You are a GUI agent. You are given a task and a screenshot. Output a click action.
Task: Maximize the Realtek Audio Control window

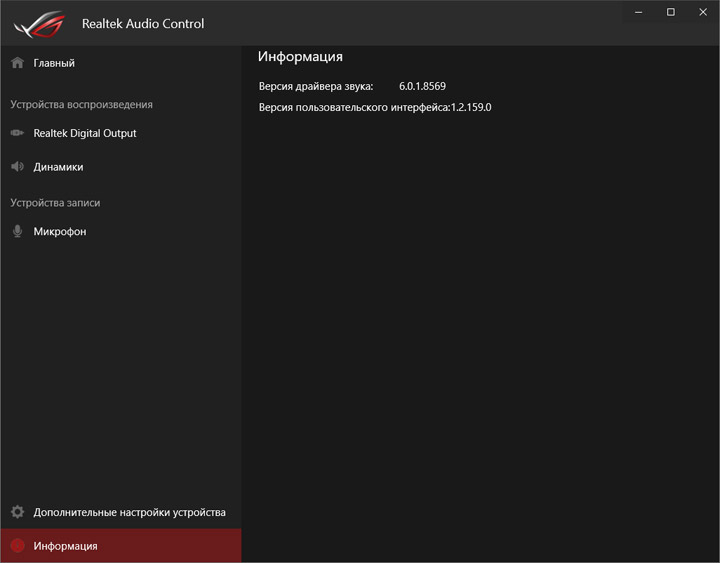pyautogui.click(x=671, y=11)
